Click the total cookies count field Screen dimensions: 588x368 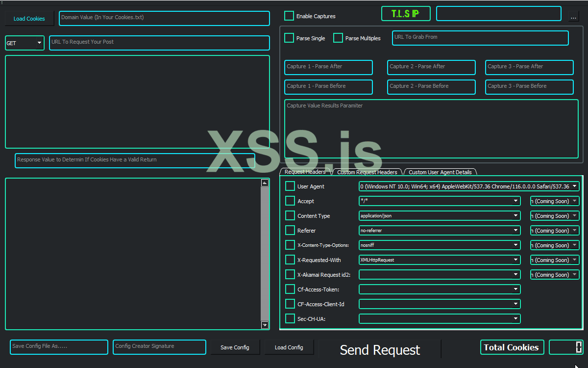pos(566,347)
